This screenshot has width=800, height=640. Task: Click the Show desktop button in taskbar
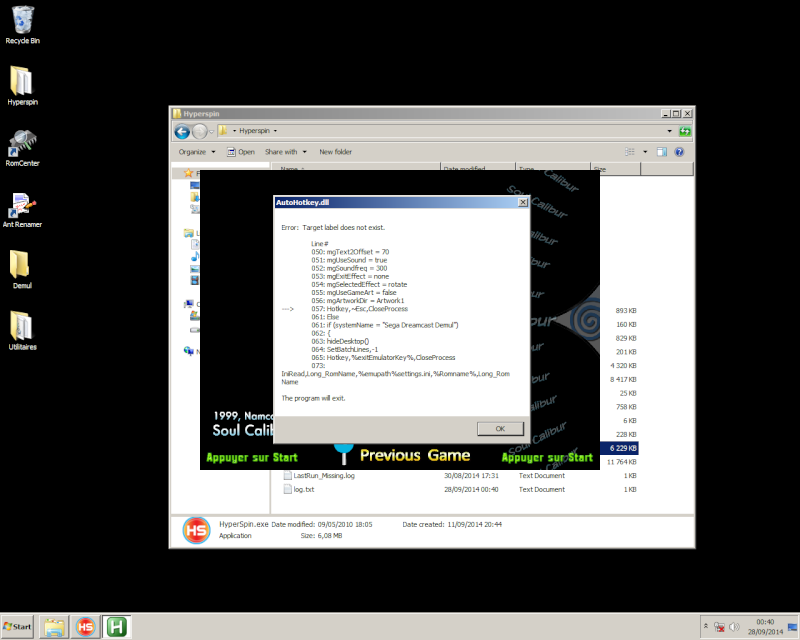coord(792,627)
